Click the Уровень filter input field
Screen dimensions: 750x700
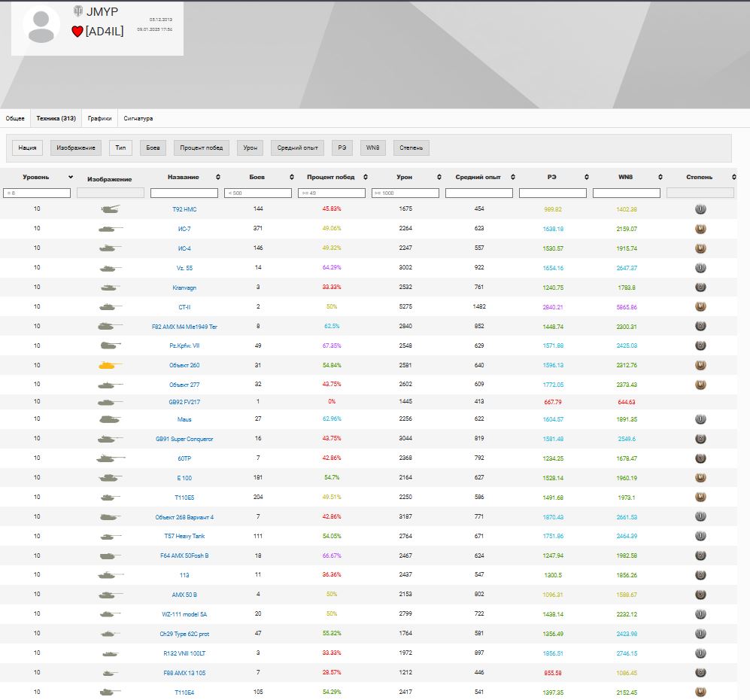(x=37, y=193)
